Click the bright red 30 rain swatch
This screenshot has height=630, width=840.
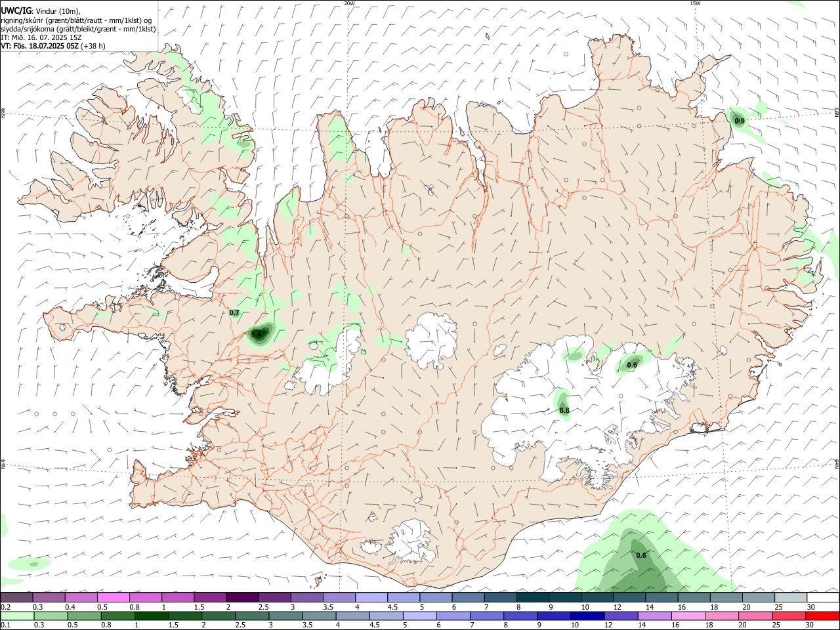822,616
